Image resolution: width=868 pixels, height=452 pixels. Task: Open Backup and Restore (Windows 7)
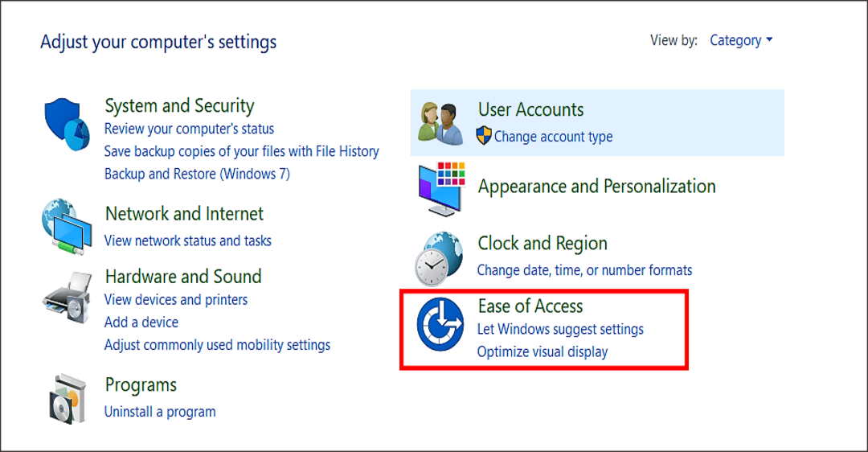point(197,174)
